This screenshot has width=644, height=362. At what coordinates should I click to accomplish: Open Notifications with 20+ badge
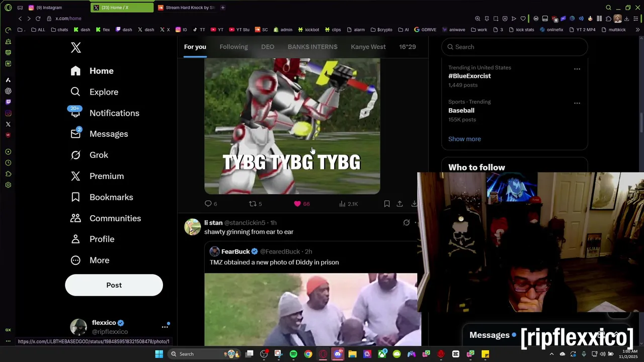(x=105, y=113)
